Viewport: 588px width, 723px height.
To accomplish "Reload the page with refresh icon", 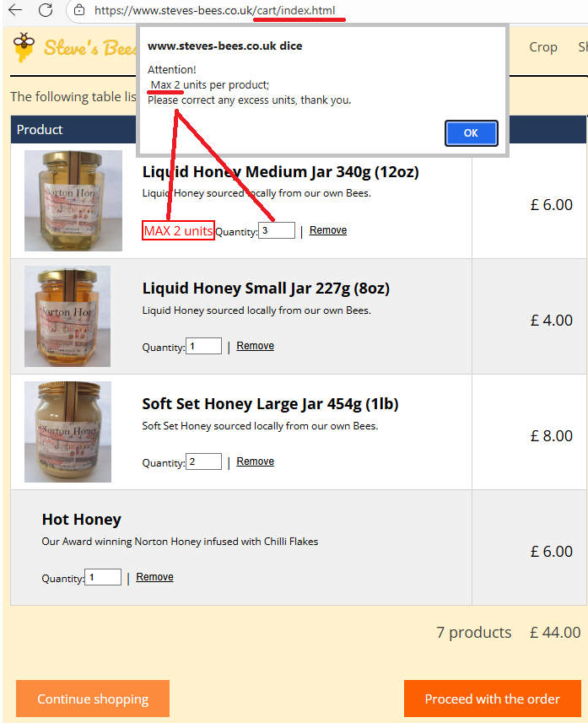I will (x=46, y=9).
